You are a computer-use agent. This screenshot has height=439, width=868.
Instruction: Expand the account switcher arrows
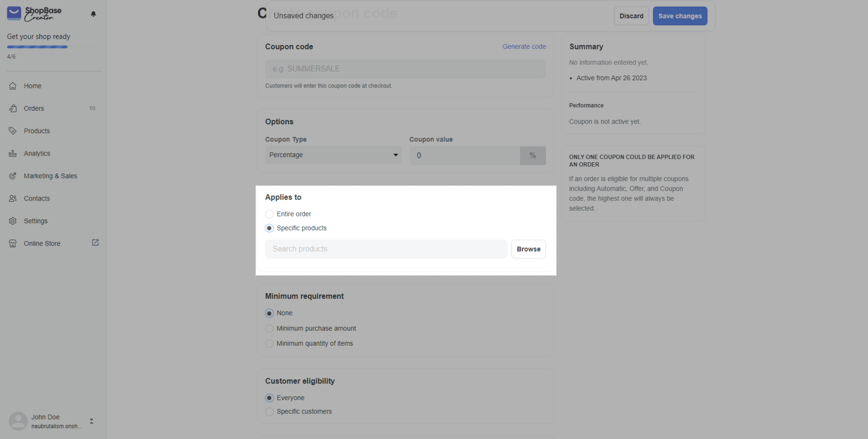click(x=91, y=421)
